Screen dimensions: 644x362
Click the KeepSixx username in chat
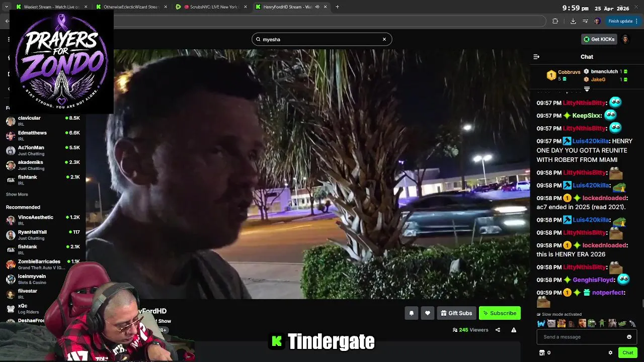click(586, 116)
